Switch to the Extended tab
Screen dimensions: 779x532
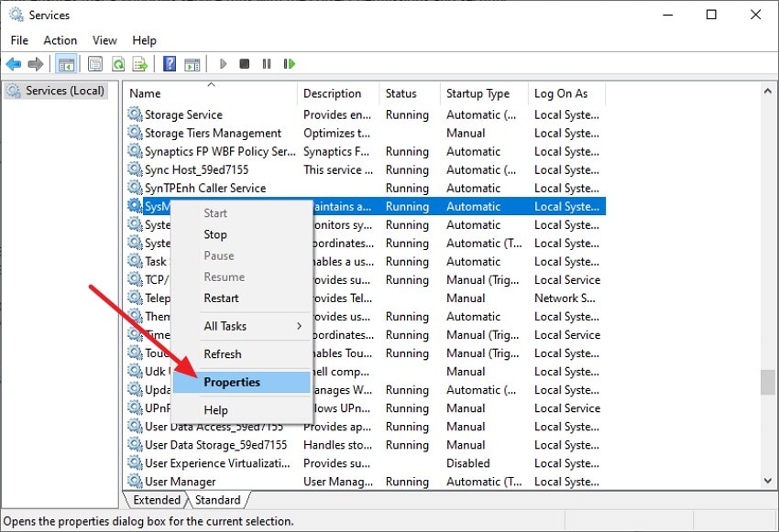point(156,500)
